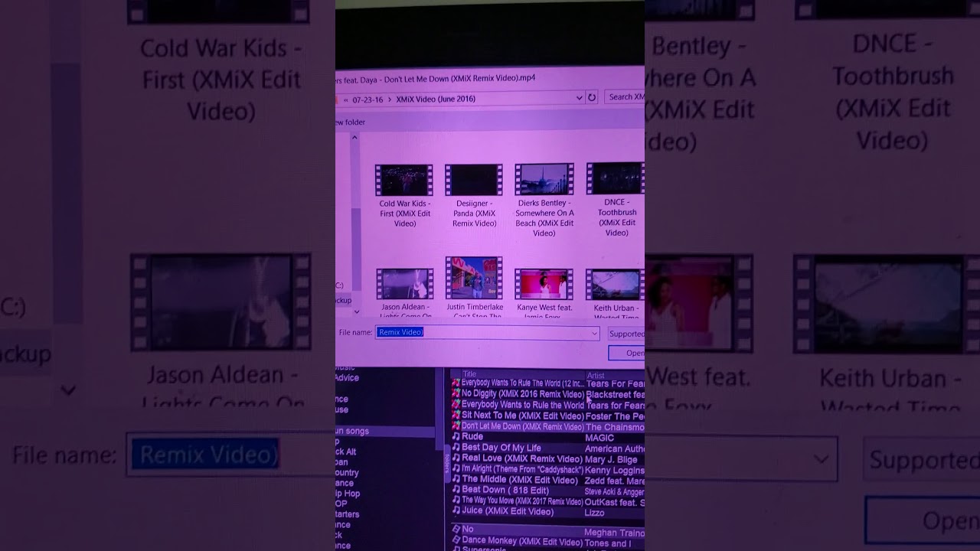
Task: Toggle the vertical folders side tab
Action: point(447,463)
